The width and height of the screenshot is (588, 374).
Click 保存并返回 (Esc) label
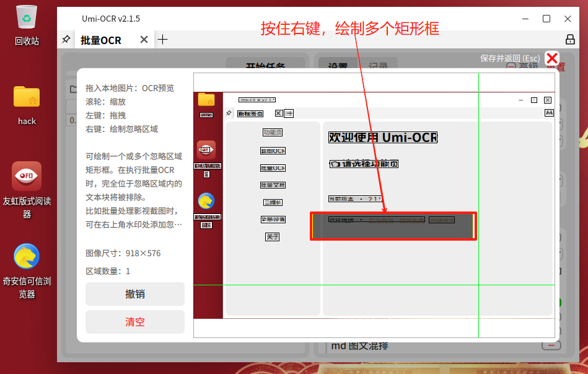(x=510, y=58)
